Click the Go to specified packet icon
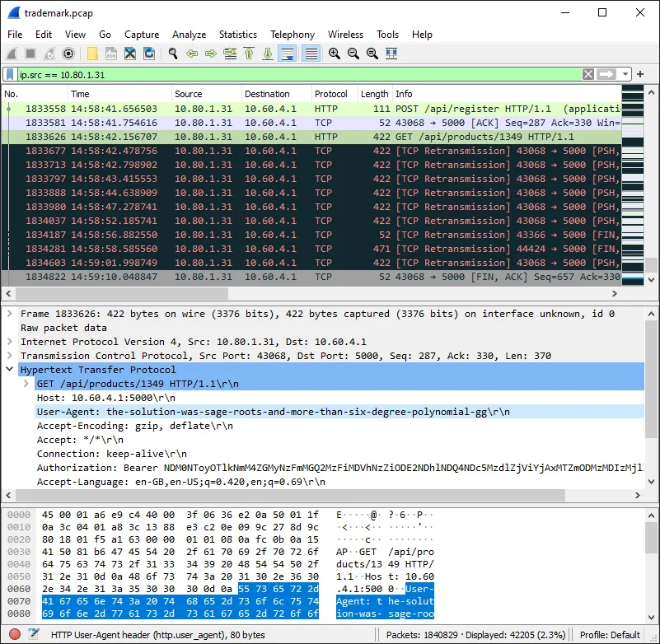 click(230, 54)
